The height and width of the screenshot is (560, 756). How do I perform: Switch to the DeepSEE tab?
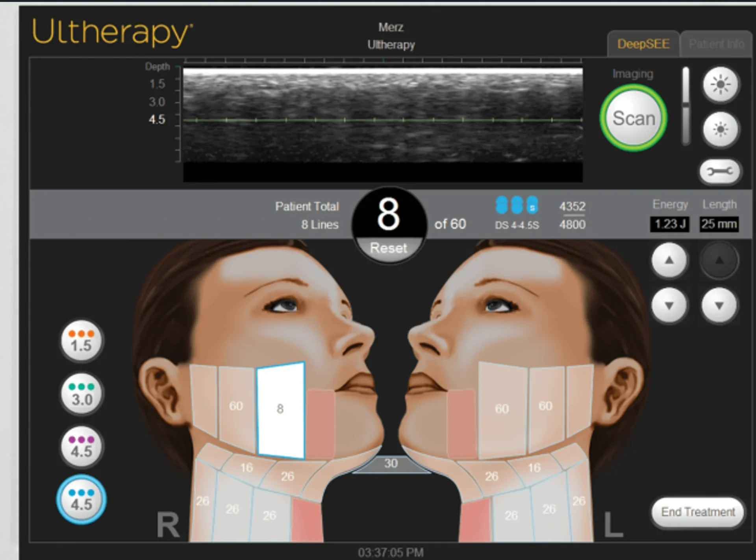click(x=643, y=44)
